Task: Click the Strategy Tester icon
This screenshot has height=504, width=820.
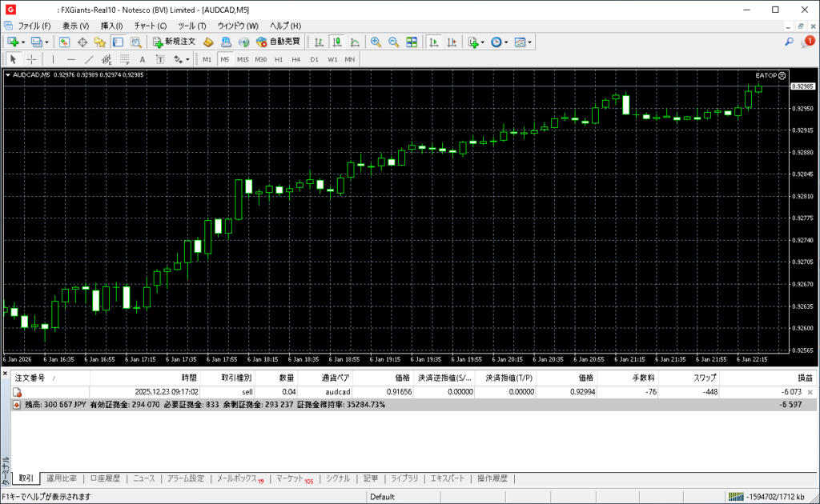Action: [135, 42]
